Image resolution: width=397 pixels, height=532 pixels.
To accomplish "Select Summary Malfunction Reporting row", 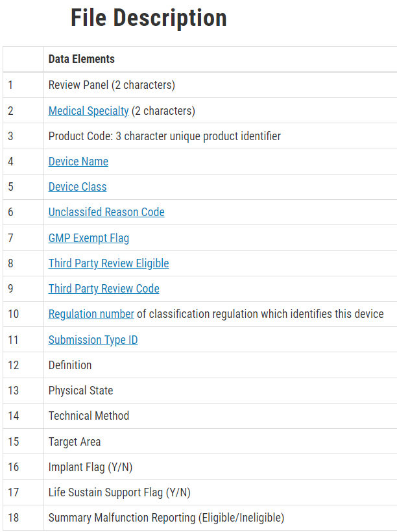I will 200,518.
